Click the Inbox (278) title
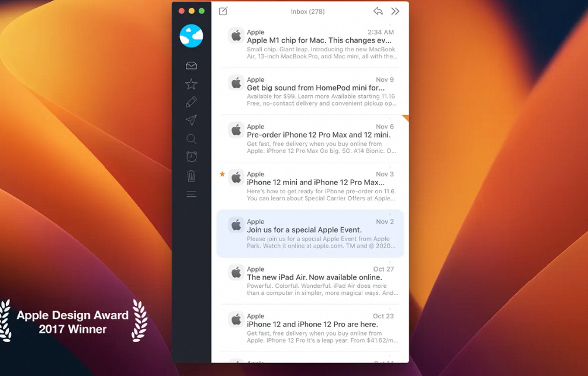The height and width of the screenshot is (376, 588). click(x=308, y=12)
